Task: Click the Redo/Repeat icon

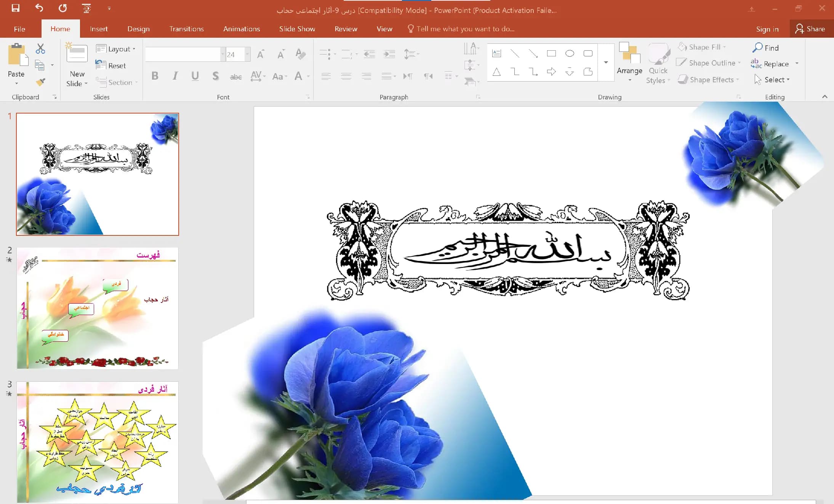Action: pyautogui.click(x=63, y=8)
